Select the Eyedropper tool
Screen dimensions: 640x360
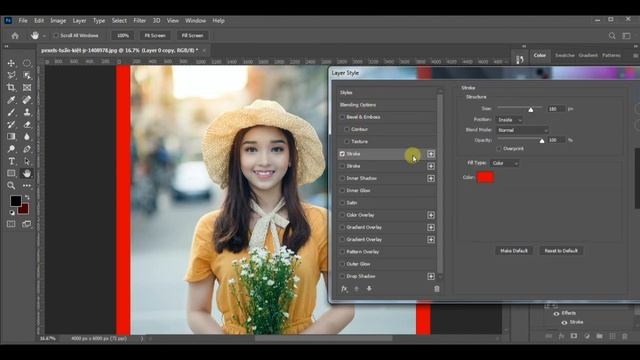[11, 100]
